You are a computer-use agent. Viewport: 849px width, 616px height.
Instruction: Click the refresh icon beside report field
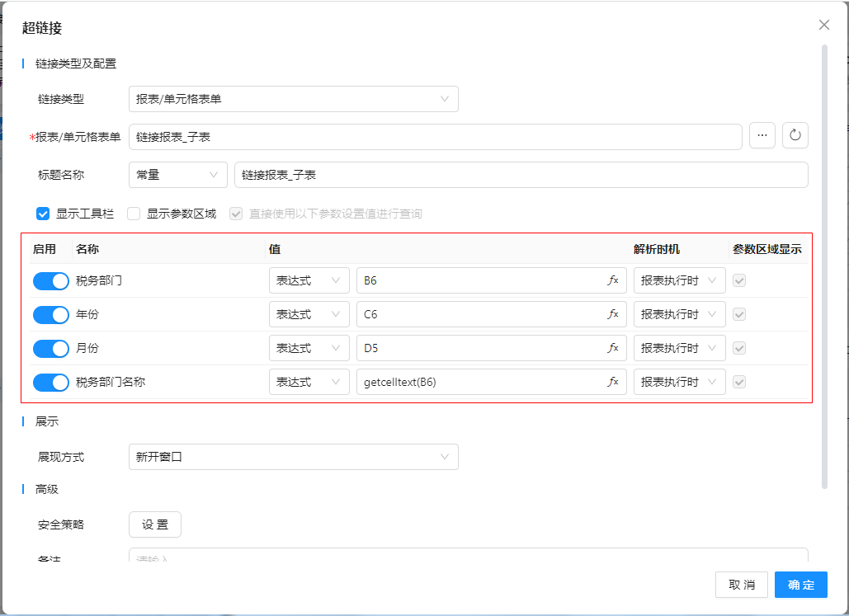795,136
